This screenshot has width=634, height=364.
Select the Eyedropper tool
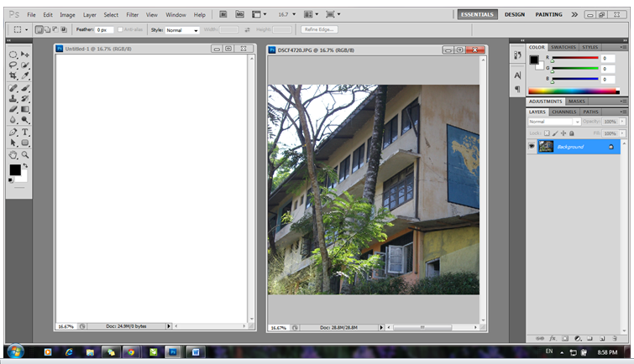point(25,75)
